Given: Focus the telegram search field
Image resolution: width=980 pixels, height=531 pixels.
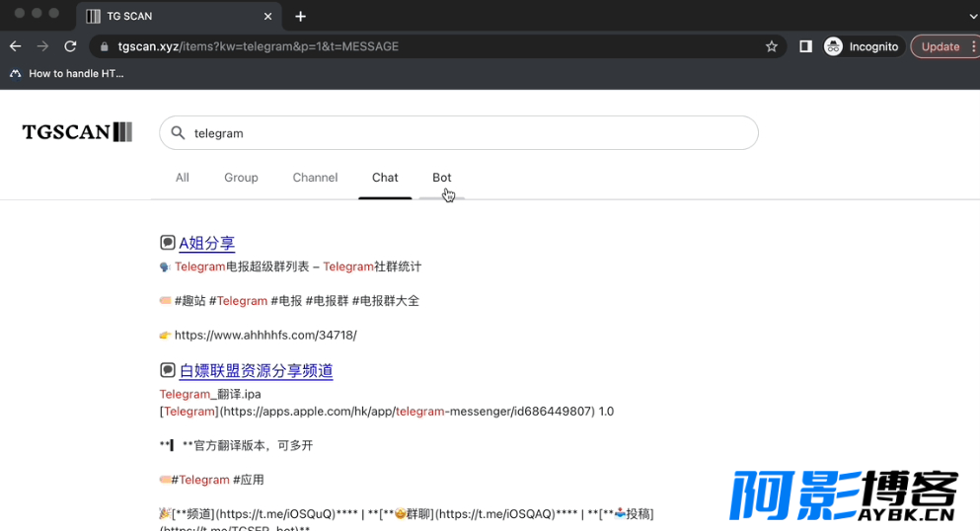Looking at the screenshot, I should pyautogui.click(x=459, y=133).
